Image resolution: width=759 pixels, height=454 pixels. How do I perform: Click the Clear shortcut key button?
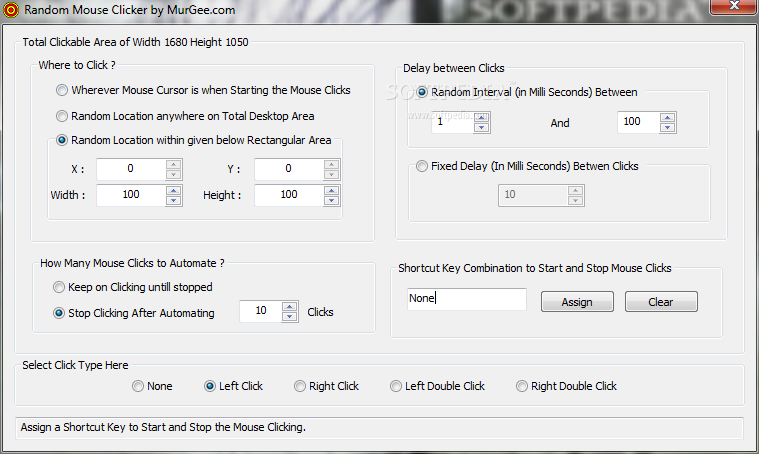[661, 302]
